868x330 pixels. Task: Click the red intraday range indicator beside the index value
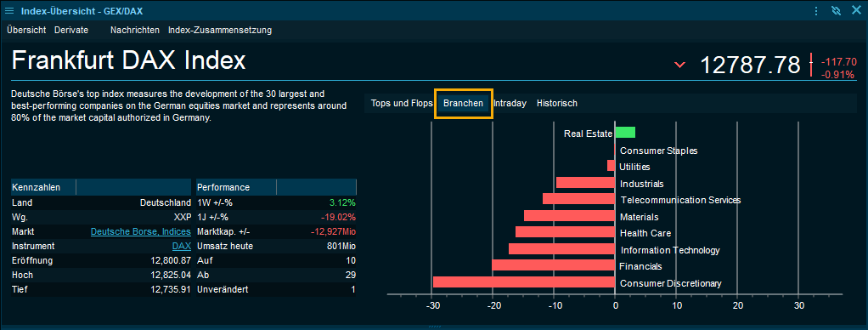point(811,65)
